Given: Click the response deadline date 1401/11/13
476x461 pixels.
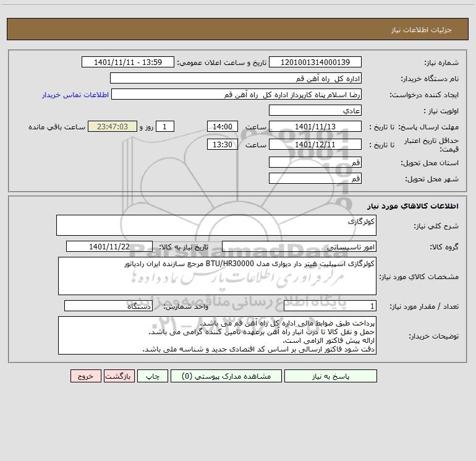Looking at the screenshot, I should pos(315,126).
